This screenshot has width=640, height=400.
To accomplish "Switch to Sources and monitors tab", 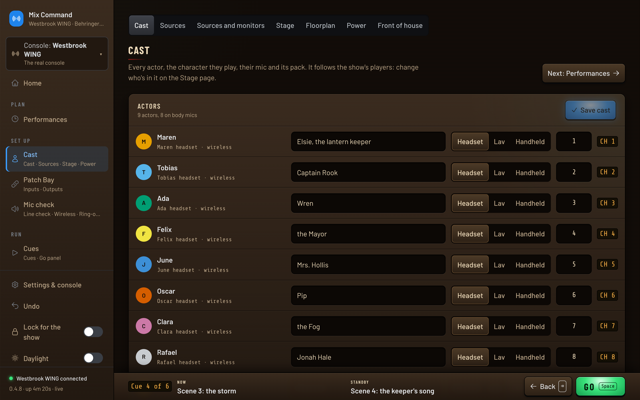I will pyautogui.click(x=231, y=25).
